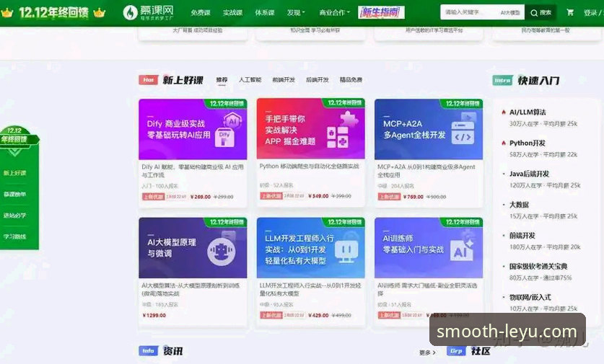Select the 推荐 course tab
The width and height of the screenshot is (604, 364).
(222, 80)
